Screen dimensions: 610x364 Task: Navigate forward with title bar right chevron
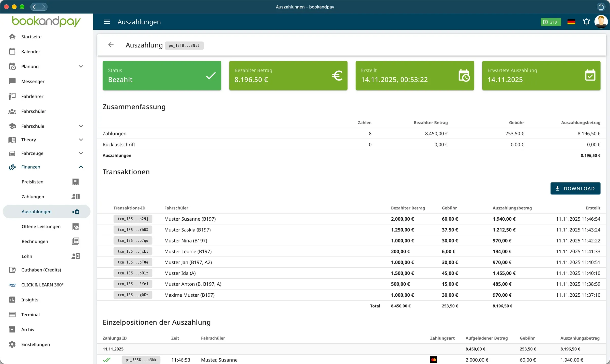click(x=43, y=7)
